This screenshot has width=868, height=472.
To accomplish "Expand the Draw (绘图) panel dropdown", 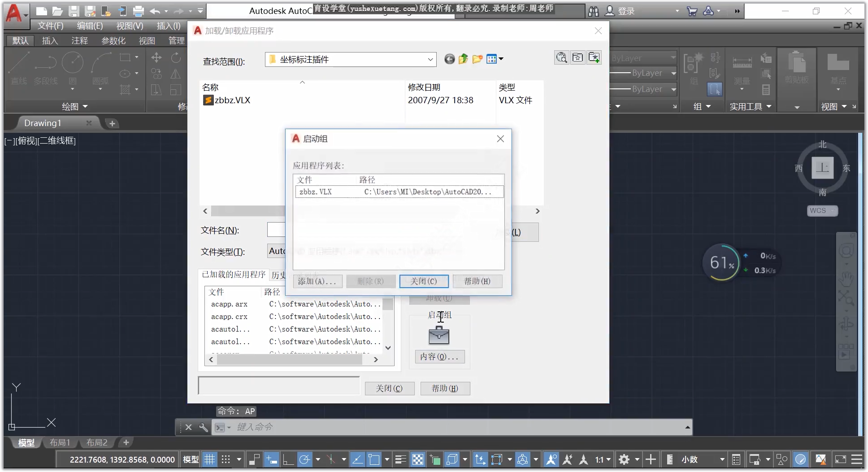I will point(75,106).
